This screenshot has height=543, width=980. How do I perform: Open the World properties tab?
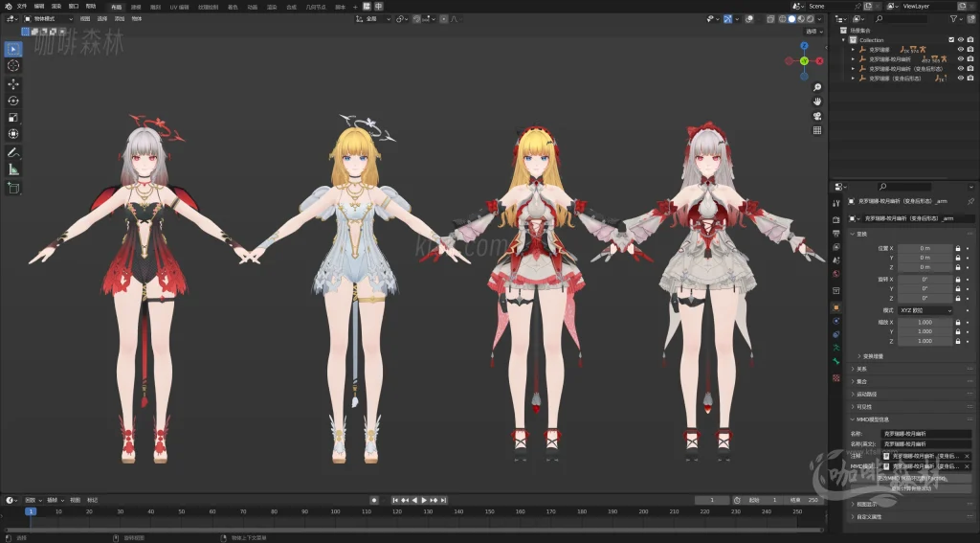click(x=836, y=274)
